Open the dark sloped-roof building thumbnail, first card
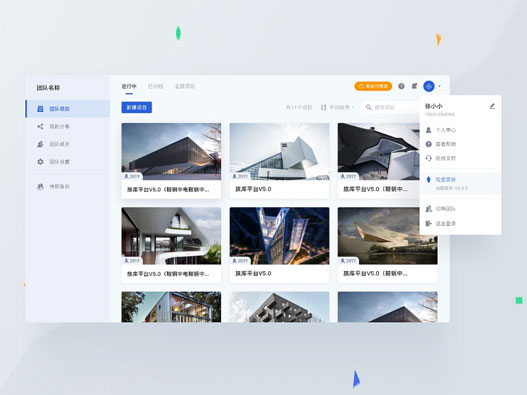The height and width of the screenshot is (395, 527). click(x=171, y=152)
